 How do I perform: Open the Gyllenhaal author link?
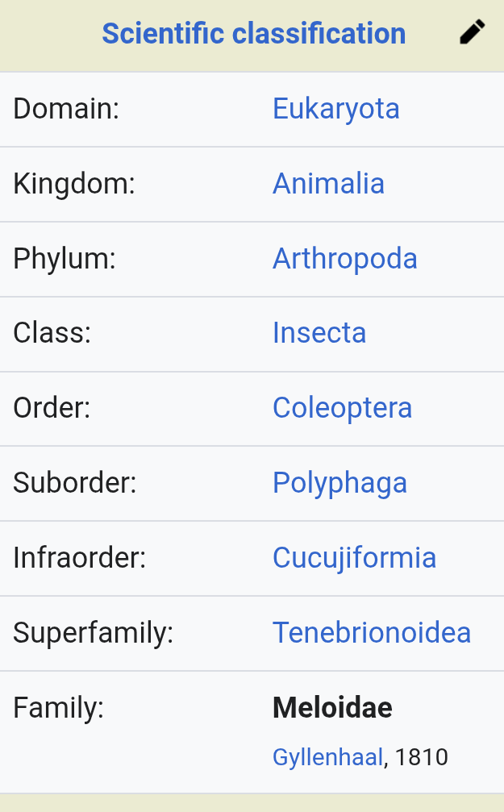tap(327, 758)
